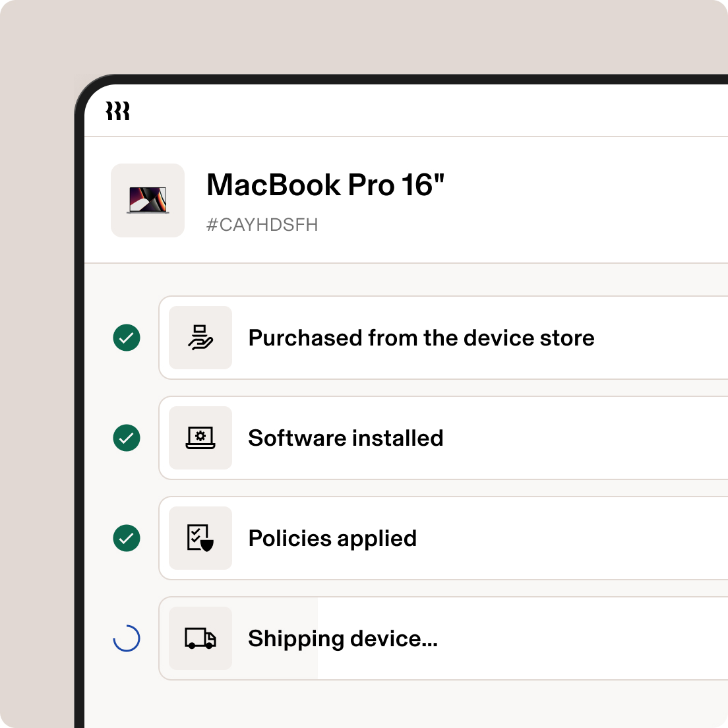
Task: Click the shipping truck icon
Action: [x=200, y=638]
